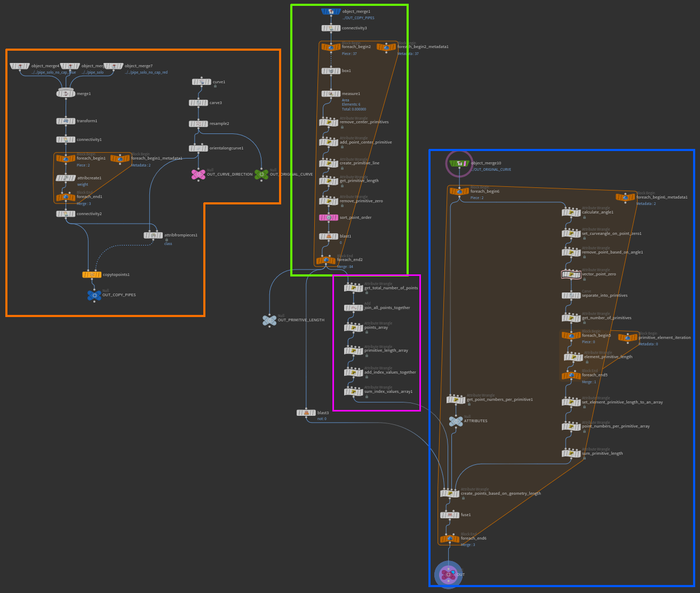The width and height of the screenshot is (700, 593).
Task: Select the foreach_end2 block end node
Action: [x=325, y=260]
